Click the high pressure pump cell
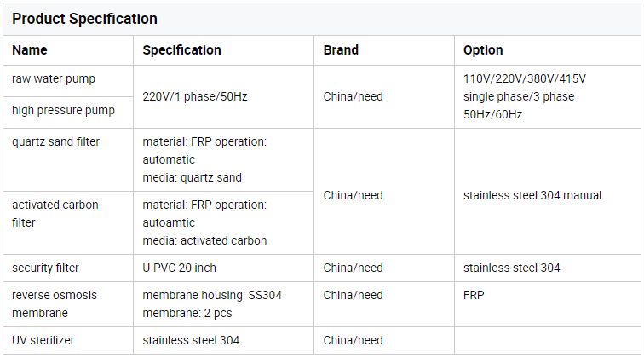 63,111
